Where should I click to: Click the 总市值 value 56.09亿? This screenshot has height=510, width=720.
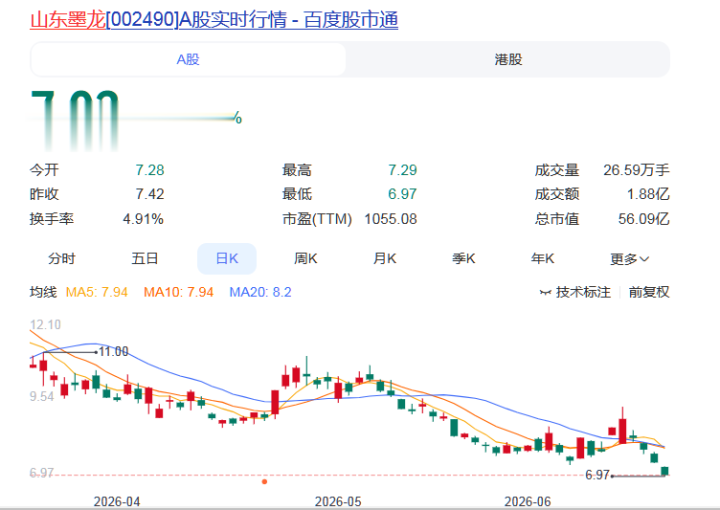tap(644, 219)
